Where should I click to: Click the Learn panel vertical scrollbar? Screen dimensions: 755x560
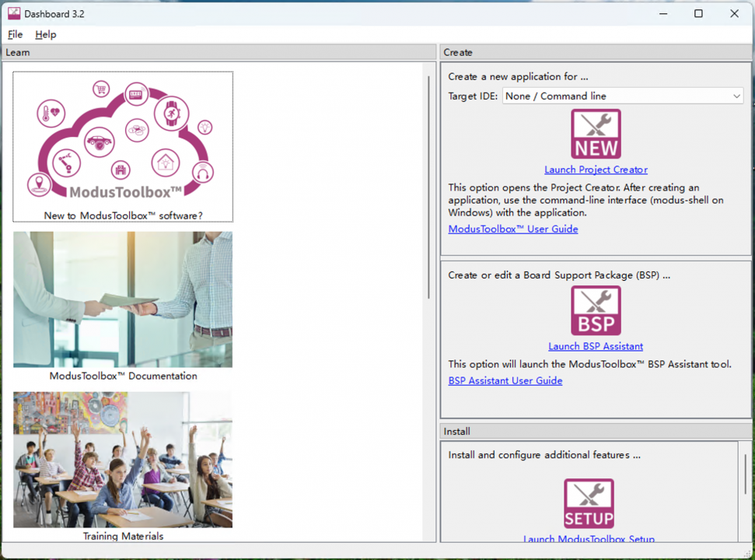[428, 187]
